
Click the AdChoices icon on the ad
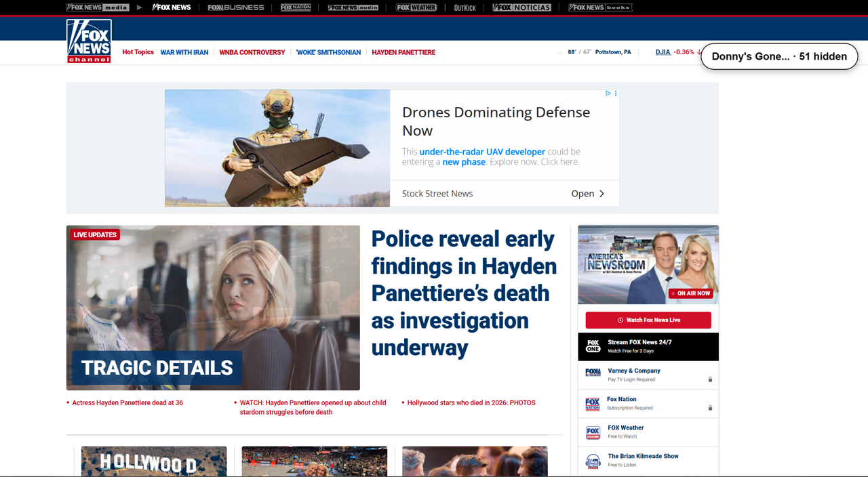[608, 94]
